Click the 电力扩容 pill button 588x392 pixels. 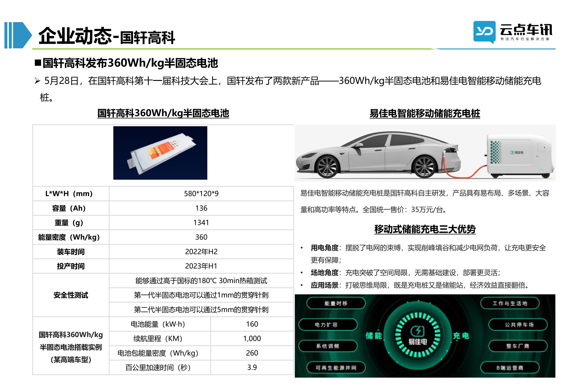tap(328, 325)
